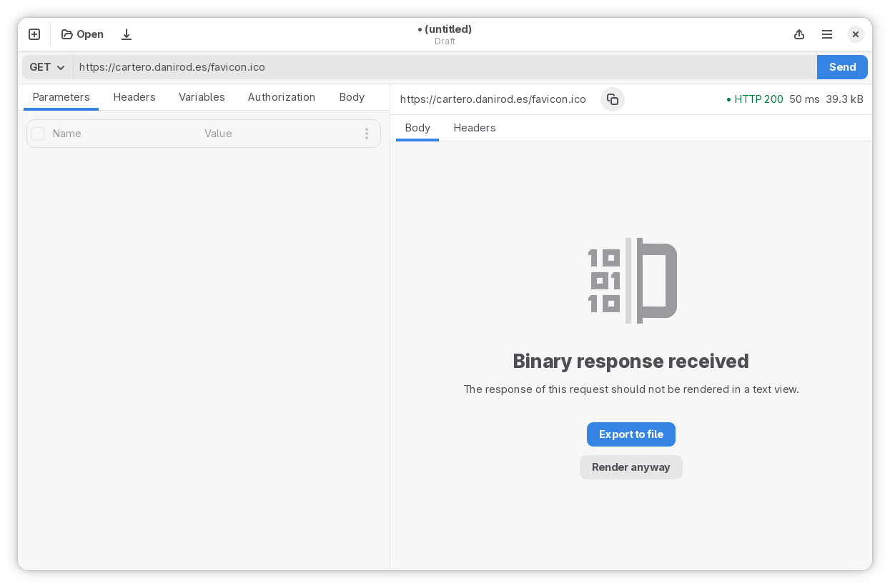Select the response Body tab
The width and height of the screenshot is (890, 588).
pyautogui.click(x=417, y=128)
